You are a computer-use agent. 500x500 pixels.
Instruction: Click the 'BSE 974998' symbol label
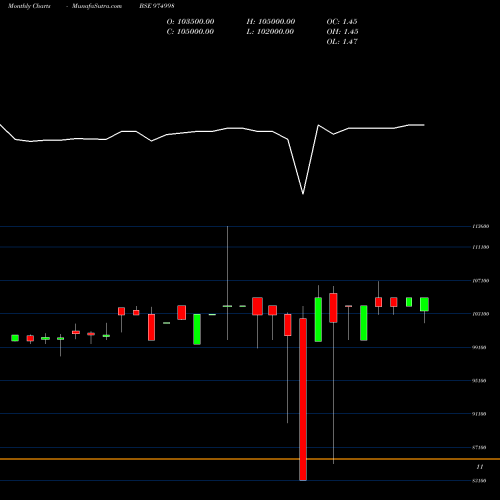coord(157,6)
